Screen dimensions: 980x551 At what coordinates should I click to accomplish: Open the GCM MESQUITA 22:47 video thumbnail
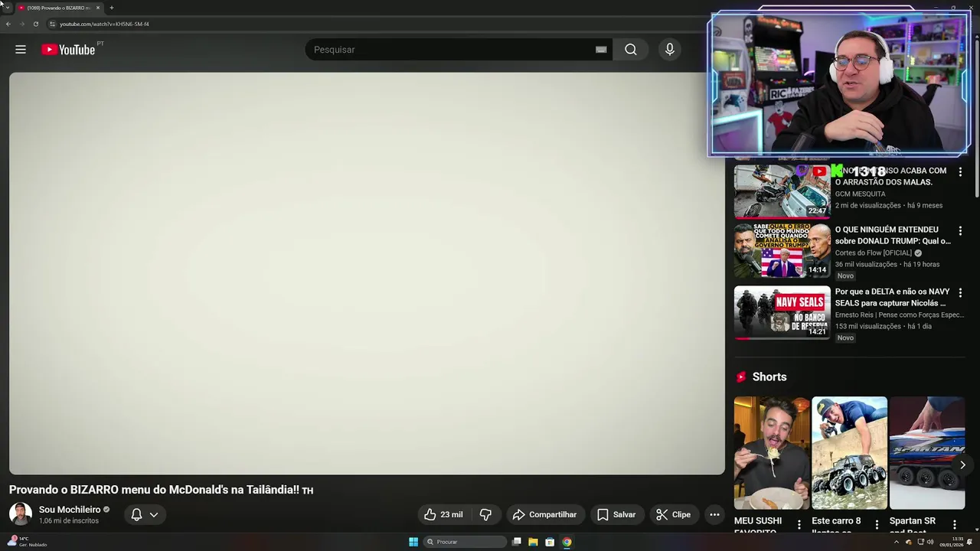point(782,191)
